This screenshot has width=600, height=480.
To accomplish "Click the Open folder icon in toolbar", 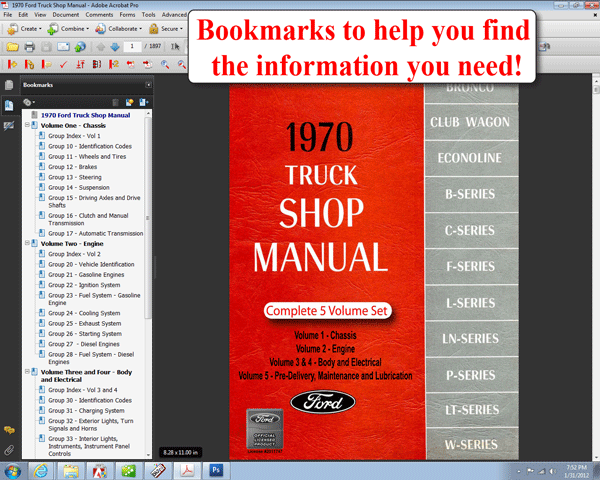I will 12,47.
